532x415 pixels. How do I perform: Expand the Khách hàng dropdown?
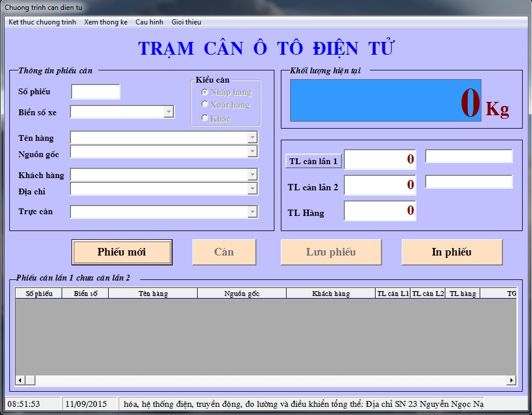click(252, 175)
